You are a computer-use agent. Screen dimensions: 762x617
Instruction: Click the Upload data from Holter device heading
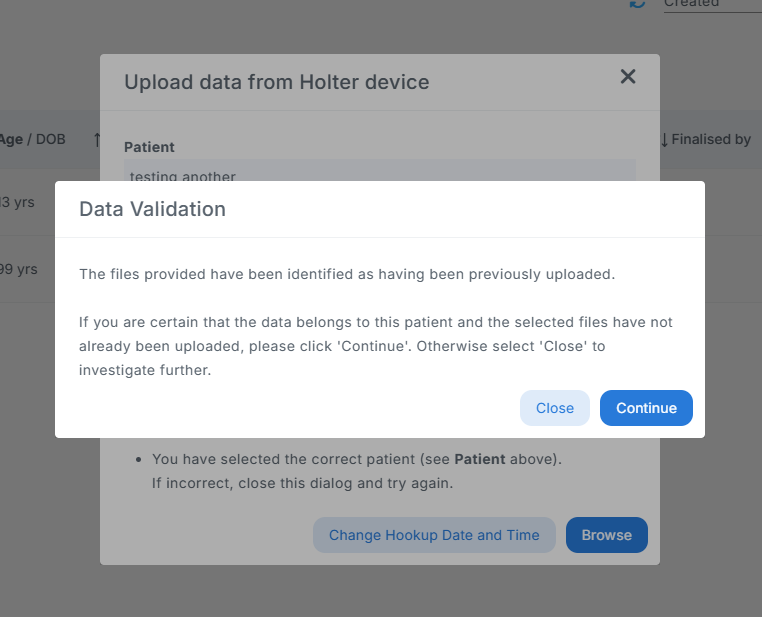[x=277, y=82]
